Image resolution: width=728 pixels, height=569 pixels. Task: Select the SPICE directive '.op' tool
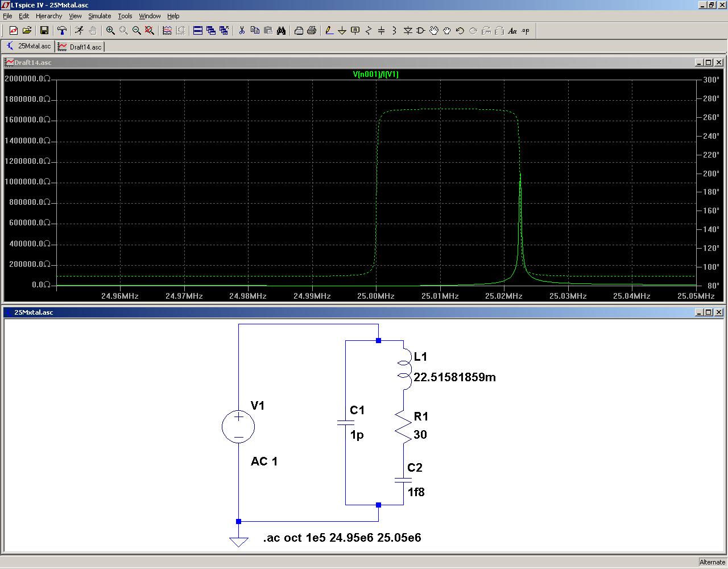pos(526,31)
